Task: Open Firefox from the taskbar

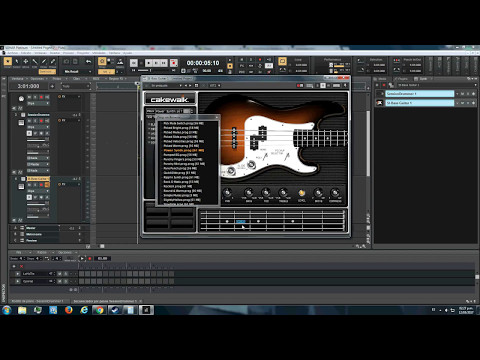Action: (69, 310)
